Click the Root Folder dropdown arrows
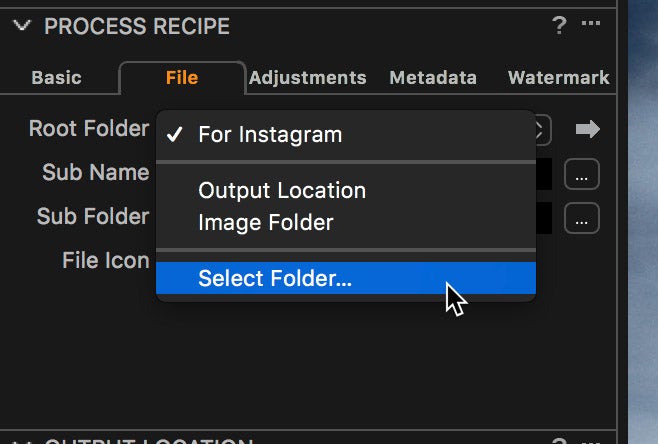The width and height of the screenshot is (658, 444). [x=543, y=130]
